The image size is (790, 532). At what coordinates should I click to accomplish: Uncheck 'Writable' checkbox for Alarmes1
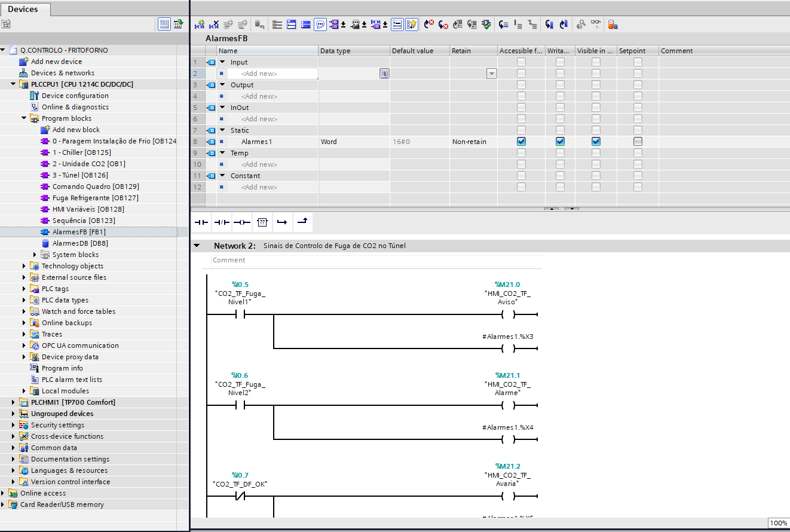click(560, 142)
